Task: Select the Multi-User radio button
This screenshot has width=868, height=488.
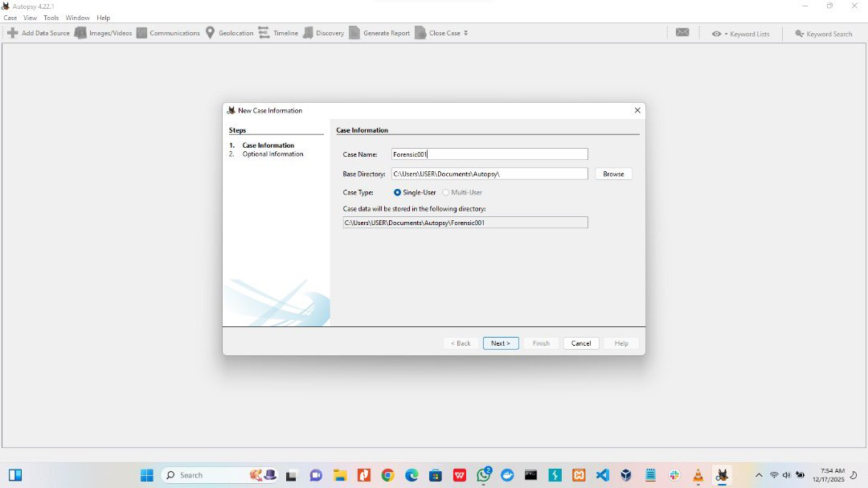Action: [x=445, y=192]
